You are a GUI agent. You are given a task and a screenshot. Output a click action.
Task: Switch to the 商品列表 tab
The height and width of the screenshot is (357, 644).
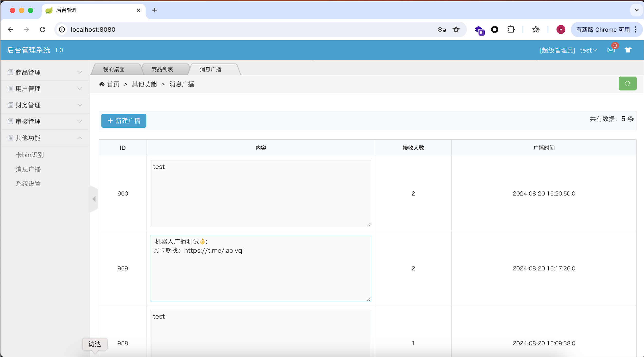tap(162, 69)
